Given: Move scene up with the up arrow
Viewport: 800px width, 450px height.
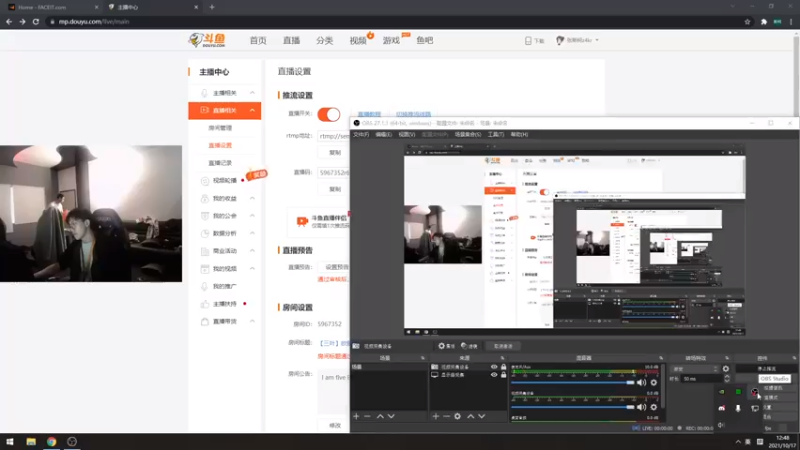Looking at the screenshot, I should [380, 416].
